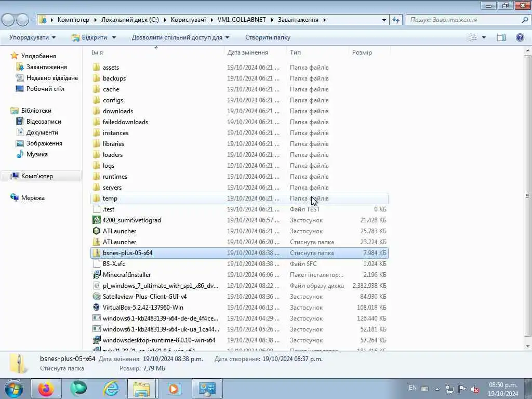The height and width of the screenshot is (399, 532).
Task: Launch Internet Explorer from the taskbar
Action: coord(111,389)
